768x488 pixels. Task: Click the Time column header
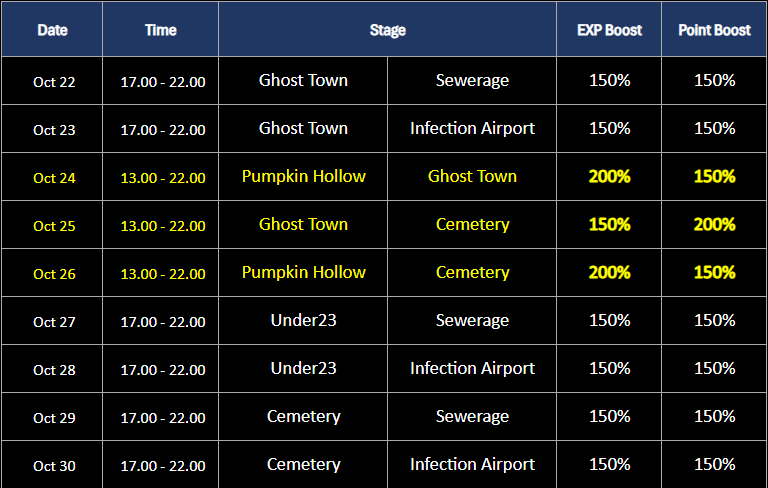tap(160, 30)
